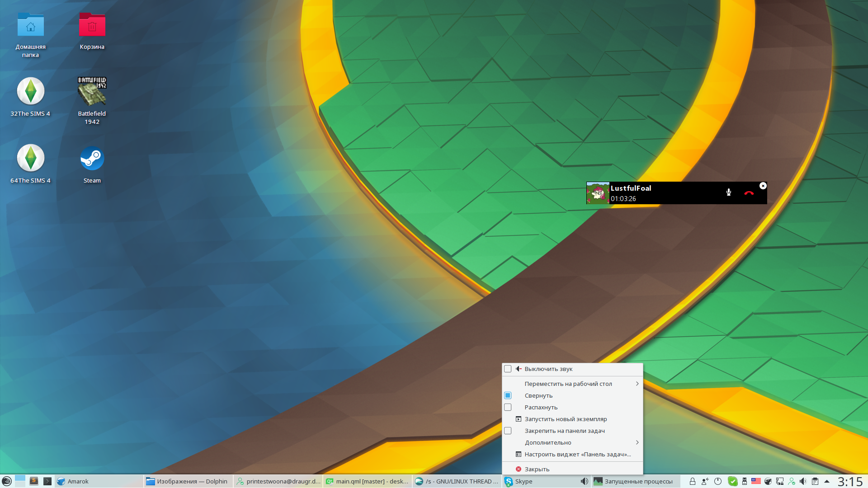Choose Настроить виджет «Панель задач» entry
The height and width of the screenshot is (488, 868).
click(572, 454)
